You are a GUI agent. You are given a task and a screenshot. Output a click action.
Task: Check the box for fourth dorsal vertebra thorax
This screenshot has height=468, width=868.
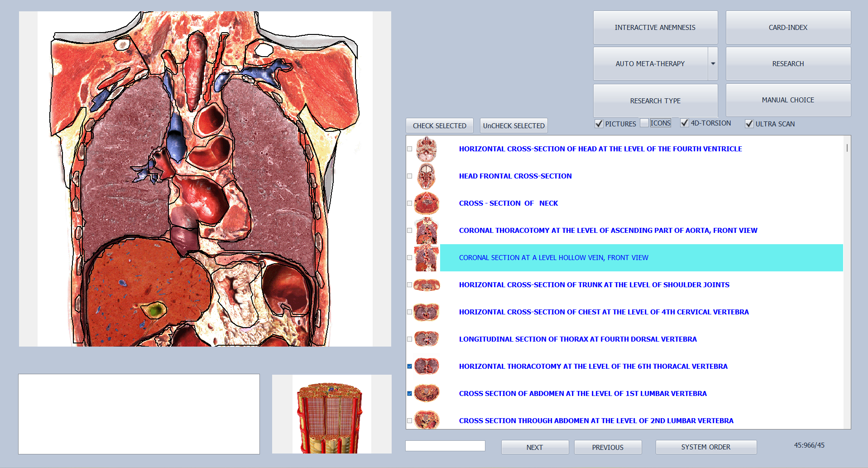pyautogui.click(x=410, y=339)
